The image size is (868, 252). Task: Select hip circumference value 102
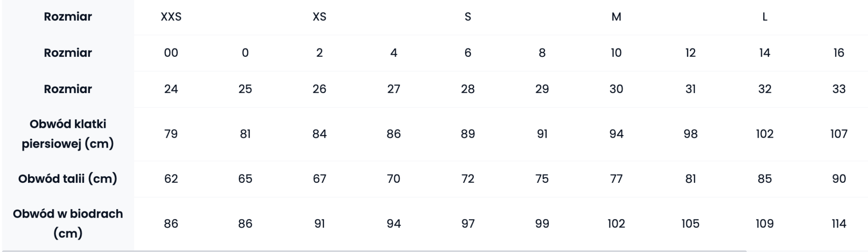616,224
